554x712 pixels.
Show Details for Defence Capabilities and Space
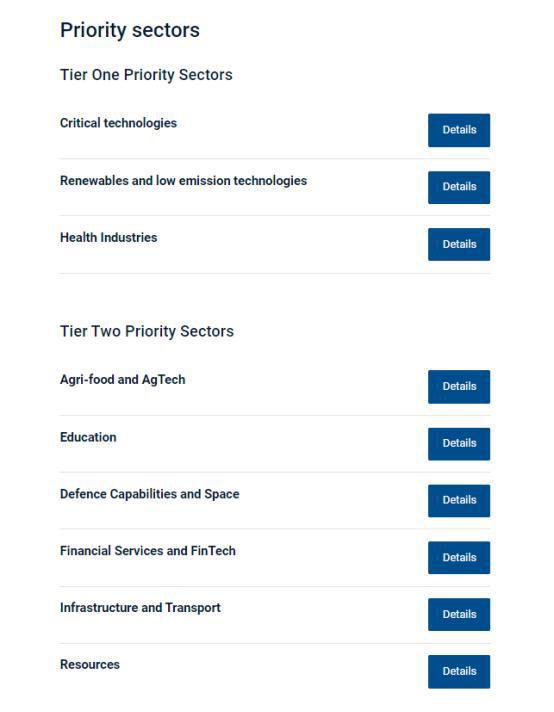(459, 500)
